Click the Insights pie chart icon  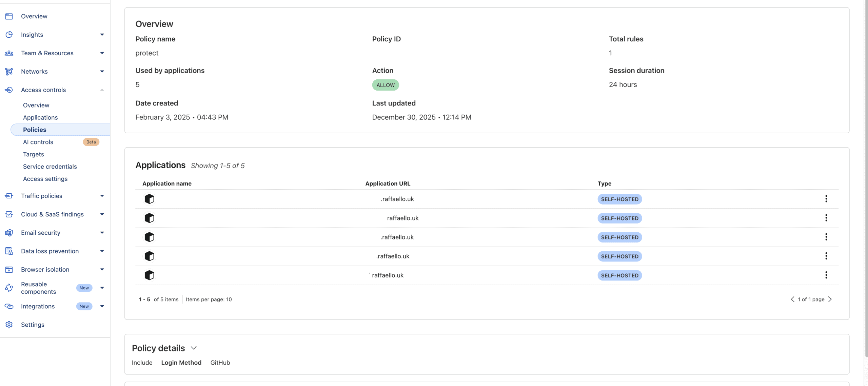(9, 35)
